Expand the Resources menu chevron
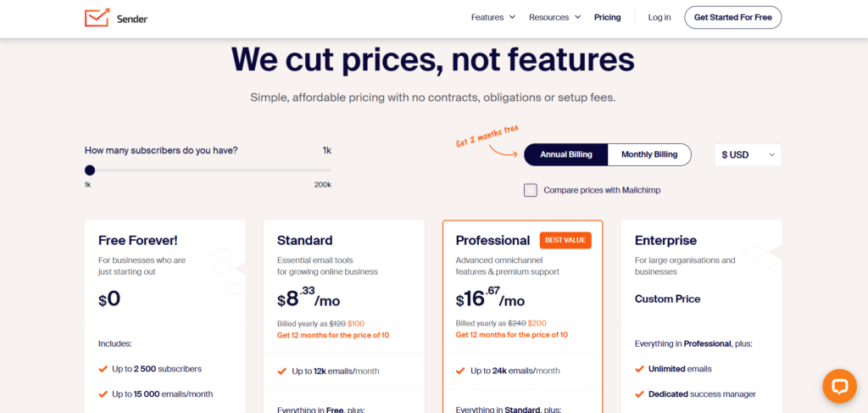 577,17
